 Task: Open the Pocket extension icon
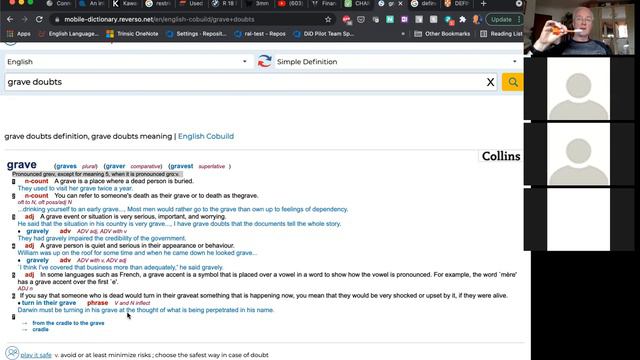[361, 19]
